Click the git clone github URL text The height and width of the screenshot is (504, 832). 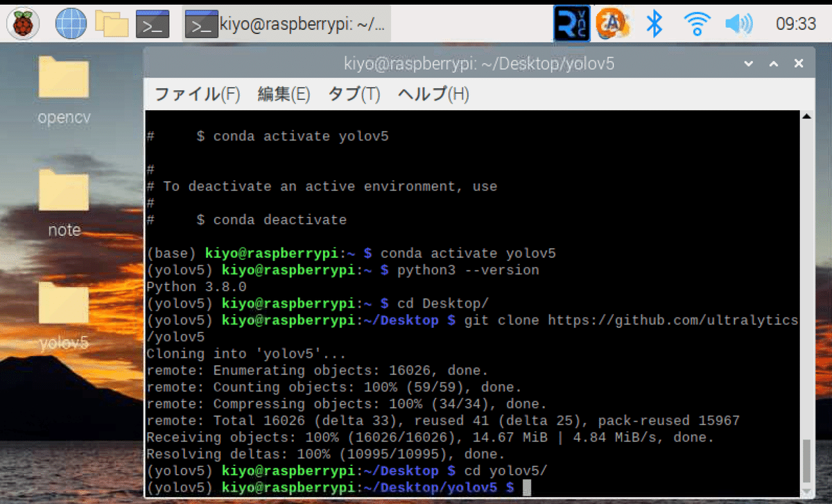(x=673, y=320)
